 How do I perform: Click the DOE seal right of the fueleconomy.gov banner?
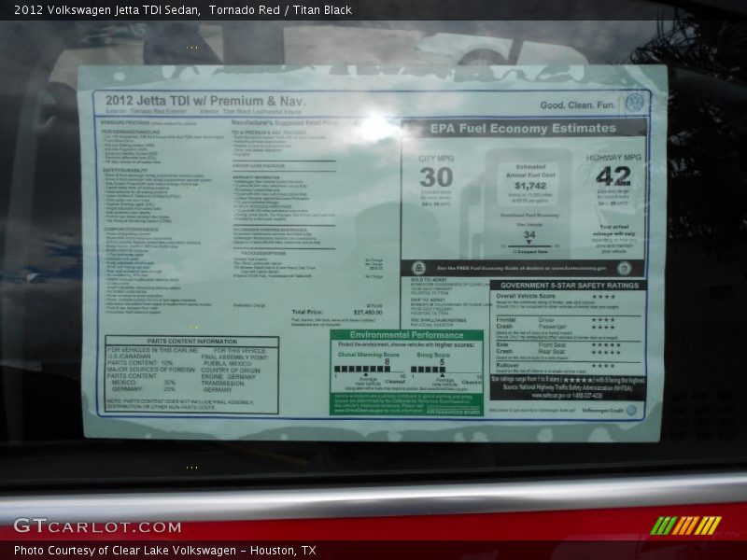624,268
